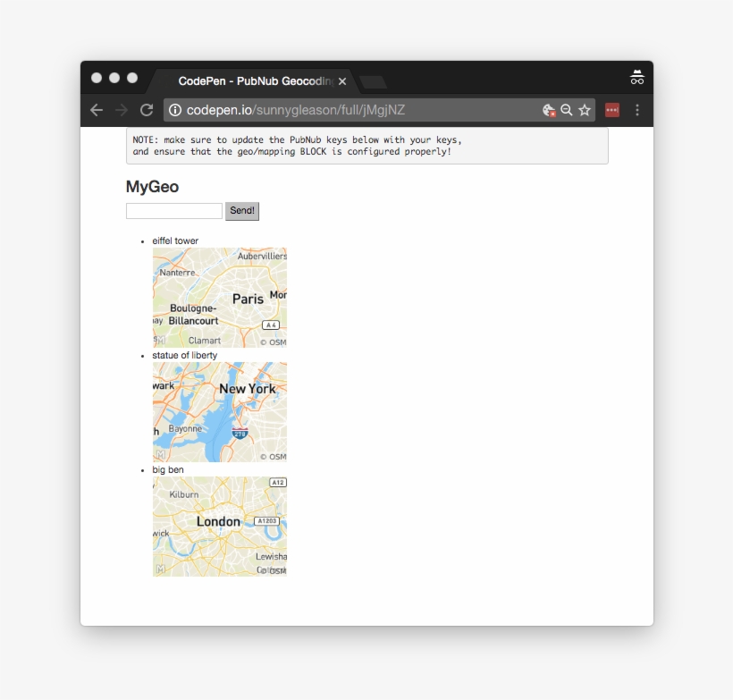Screen dimensions: 733x700
Task: Click the connected devices icon in the title bar
Action: point(636,78)
